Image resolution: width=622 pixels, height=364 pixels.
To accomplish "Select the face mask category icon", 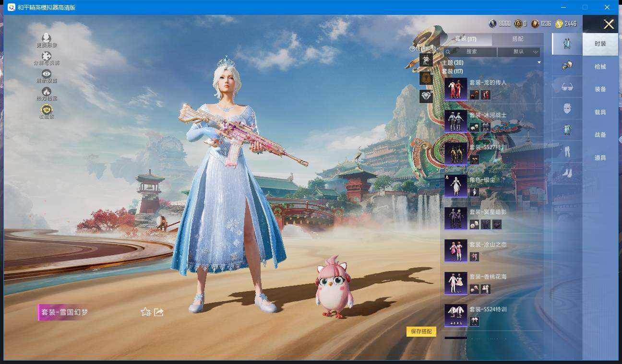I will (567, 109).
